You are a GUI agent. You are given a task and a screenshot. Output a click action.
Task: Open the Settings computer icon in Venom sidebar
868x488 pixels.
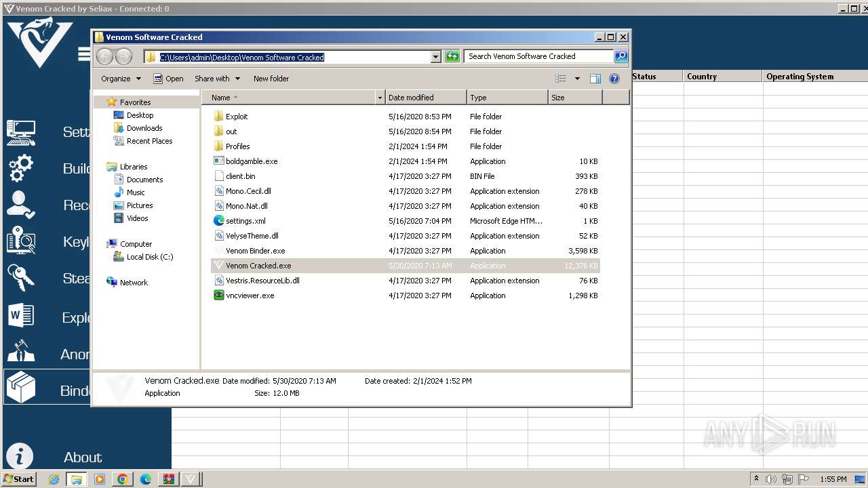click(21, 132)
